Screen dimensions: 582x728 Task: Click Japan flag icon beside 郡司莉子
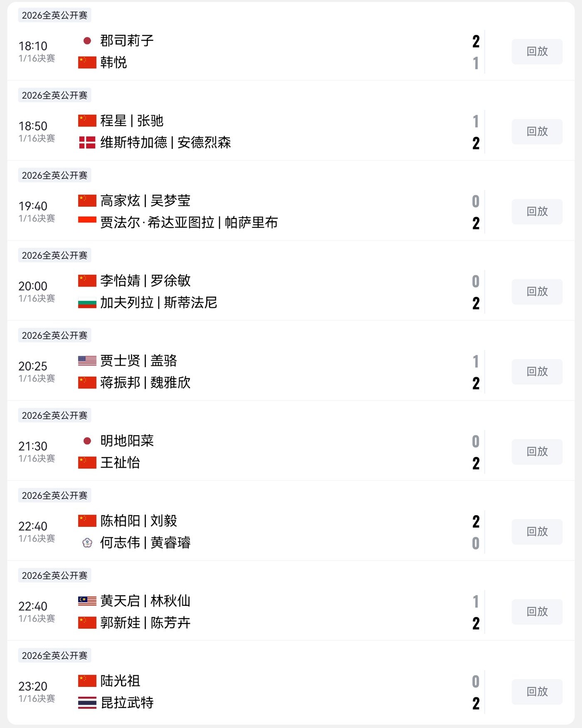click(87, 41)
